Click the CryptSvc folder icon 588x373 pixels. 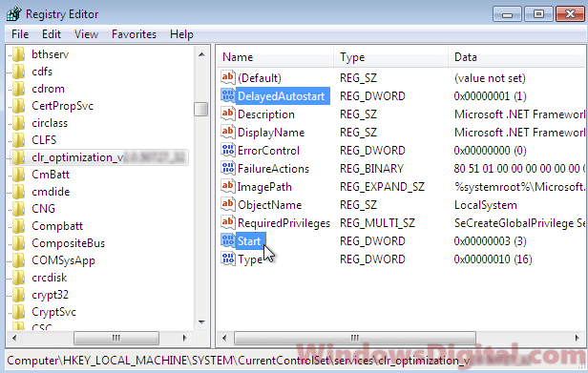pyautogui.click(x=18, y=312)
